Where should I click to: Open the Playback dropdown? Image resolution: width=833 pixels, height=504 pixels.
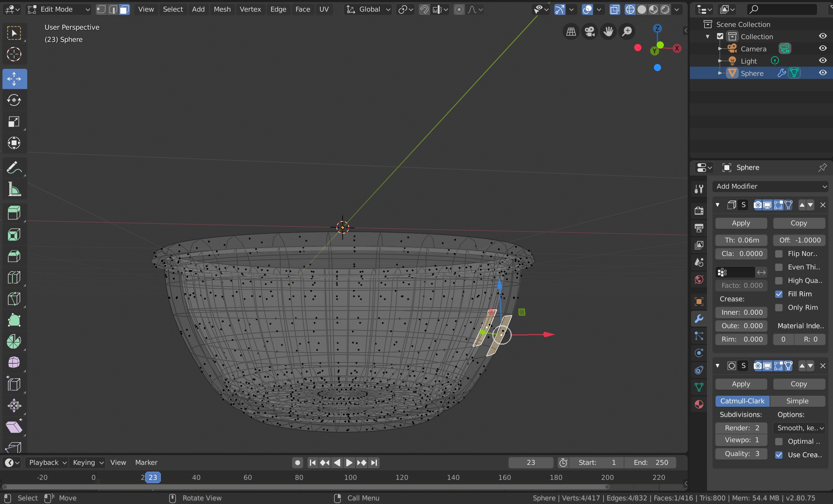(47, 462)
